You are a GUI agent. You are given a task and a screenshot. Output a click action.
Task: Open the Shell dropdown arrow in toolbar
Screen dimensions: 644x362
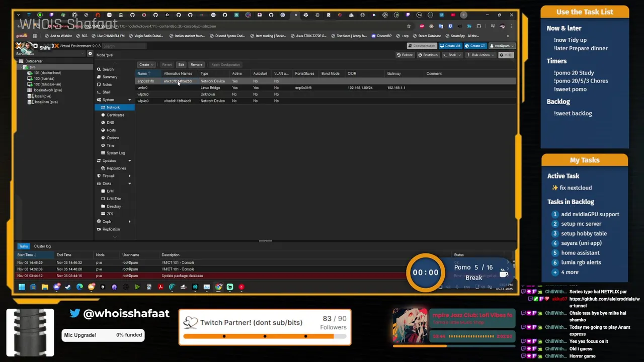pyautogui.click(x=459, y=55)
